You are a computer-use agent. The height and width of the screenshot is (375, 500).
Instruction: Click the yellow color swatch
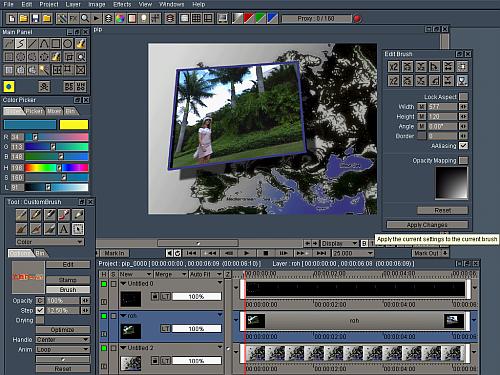(74, 125)
